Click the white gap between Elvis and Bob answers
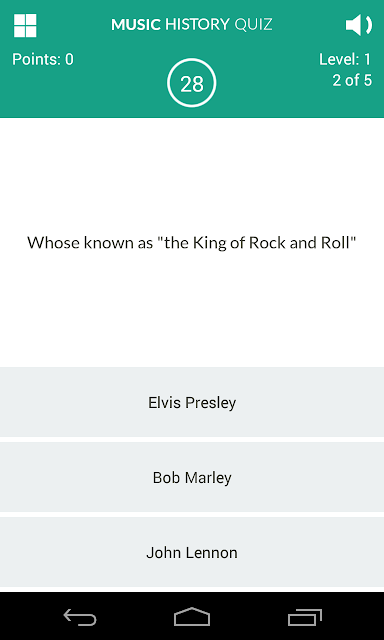Image resolution: width=384 pixels, height=640 pixels. (x=192, y=439)
